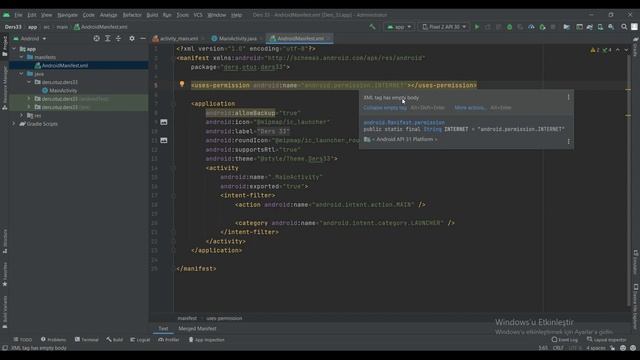The height and width of the screenshot is (360, 640).
Task: Open the Layout Inspector button
Action: (x=606, y=340)
